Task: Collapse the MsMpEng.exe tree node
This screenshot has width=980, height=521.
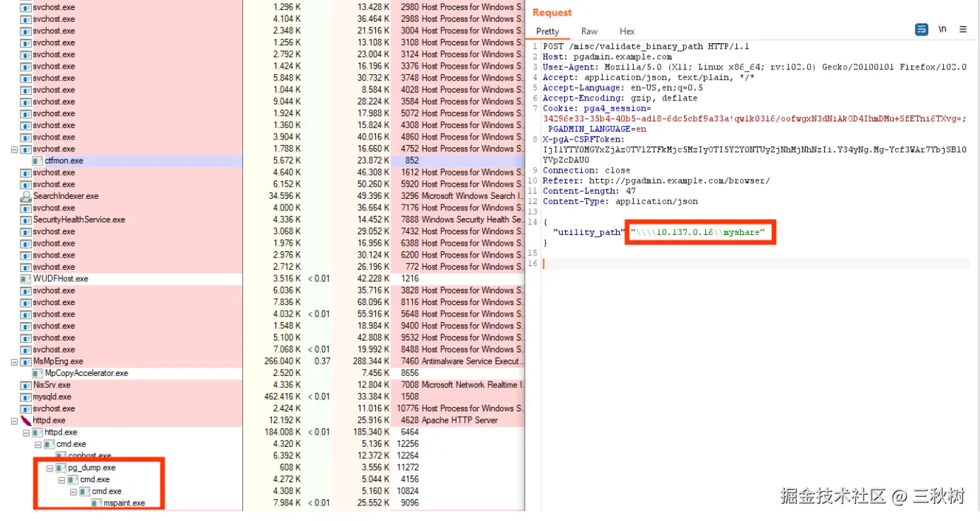Action: coord(15,361)
